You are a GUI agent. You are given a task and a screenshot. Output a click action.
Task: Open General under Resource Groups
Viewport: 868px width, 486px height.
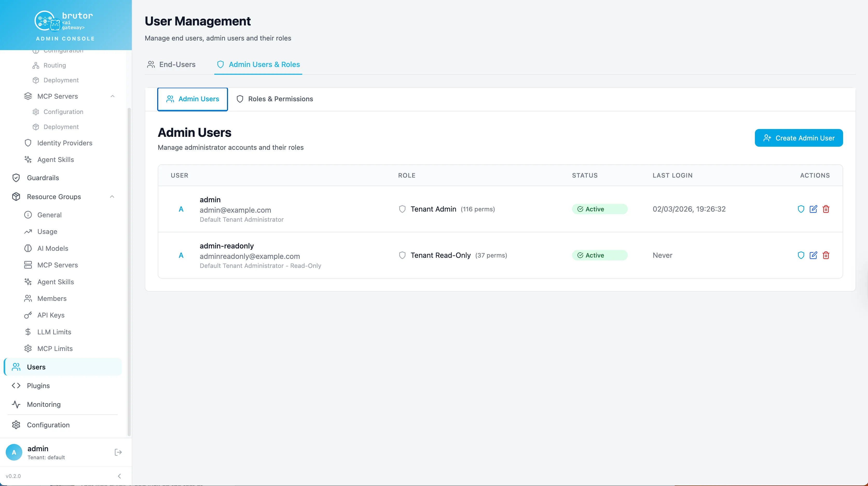(x=43, y=215)
